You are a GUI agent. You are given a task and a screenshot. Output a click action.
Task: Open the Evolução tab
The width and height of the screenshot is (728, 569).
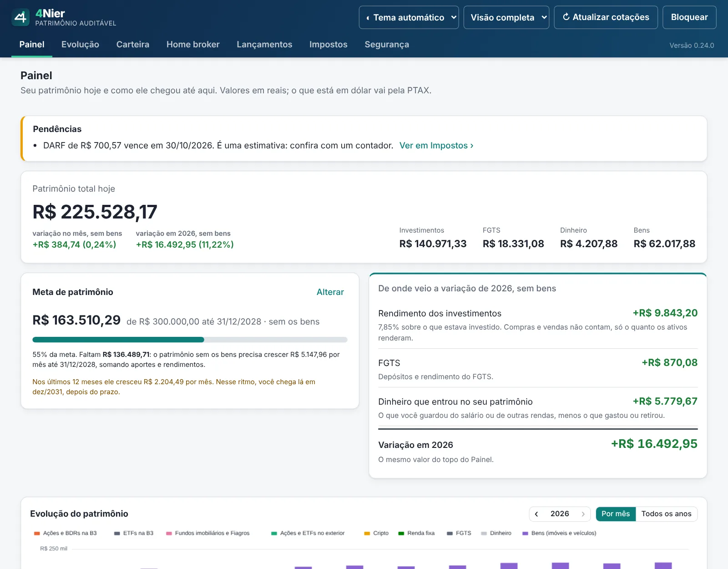80,45
